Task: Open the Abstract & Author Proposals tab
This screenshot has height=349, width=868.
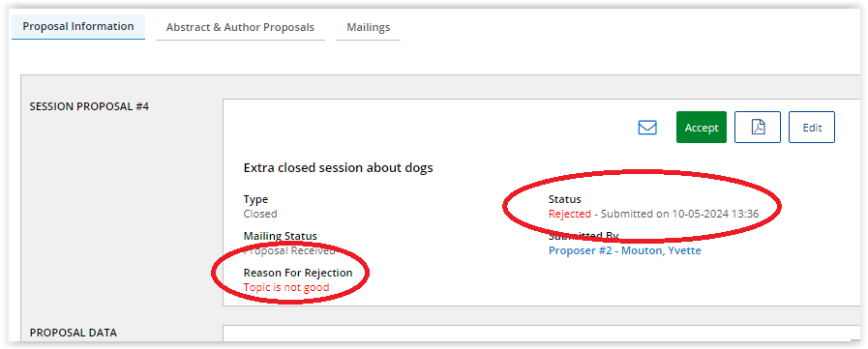Action: pos(240,27)
